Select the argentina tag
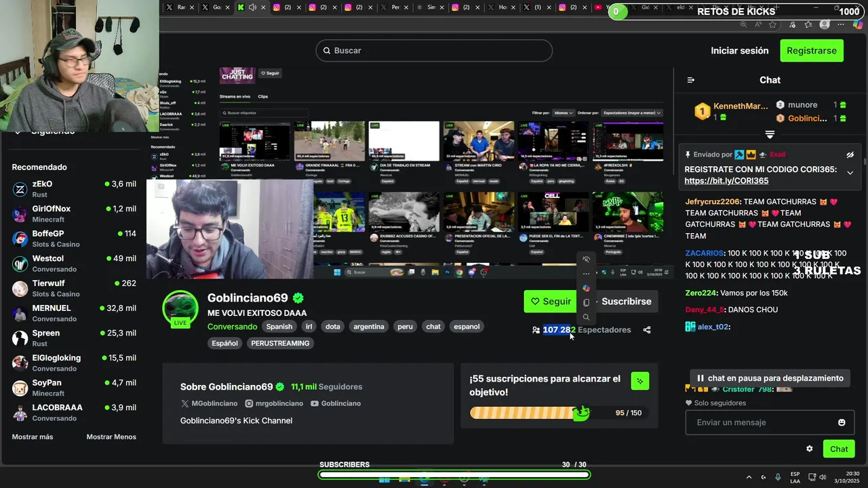This screenshot has height=488, width=868. [369, 327]
